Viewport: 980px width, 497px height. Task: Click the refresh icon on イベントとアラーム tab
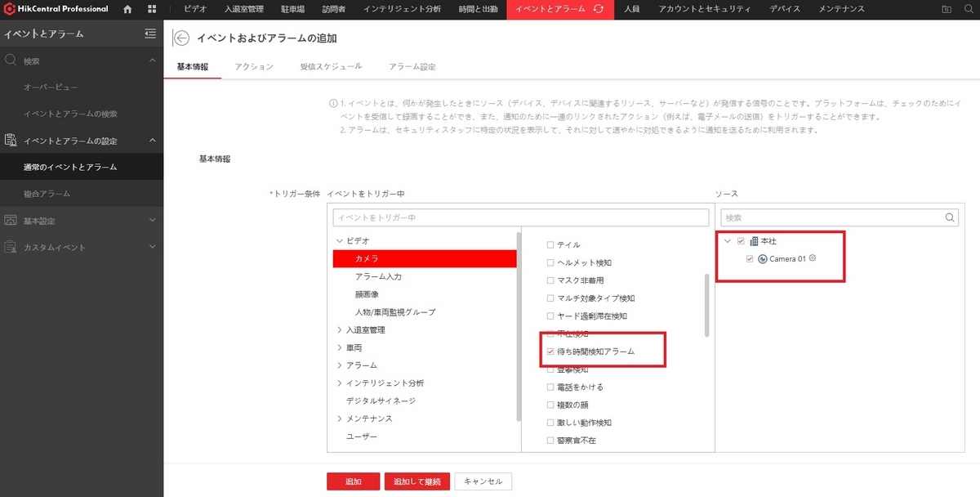tap(599, 9)
